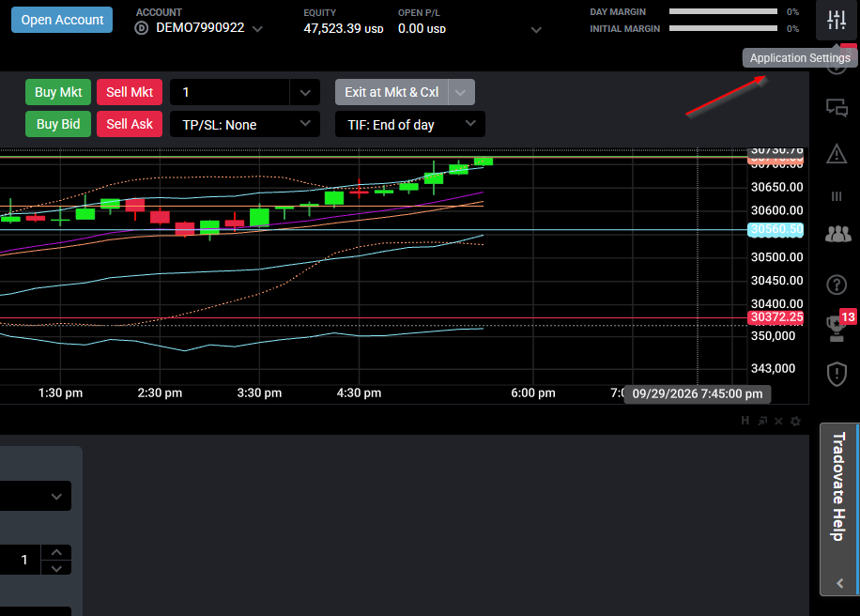Collapse Tradovate Help with left chevron
Screen dimensions: 860x616
839,583
